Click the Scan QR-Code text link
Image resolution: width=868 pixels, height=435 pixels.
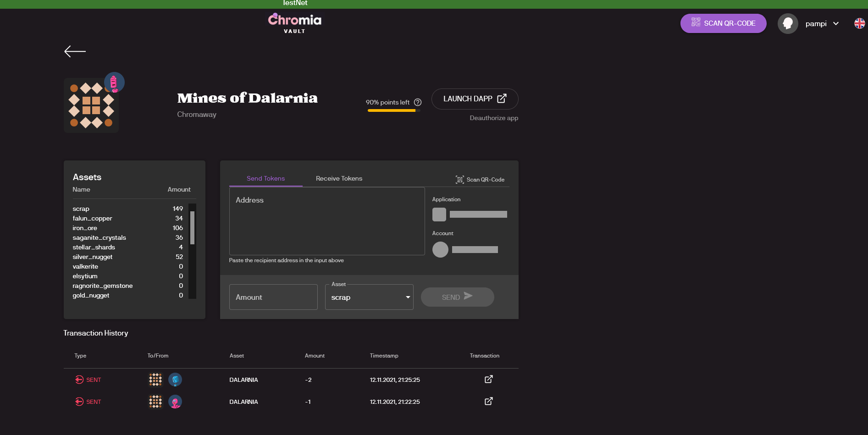486,180
